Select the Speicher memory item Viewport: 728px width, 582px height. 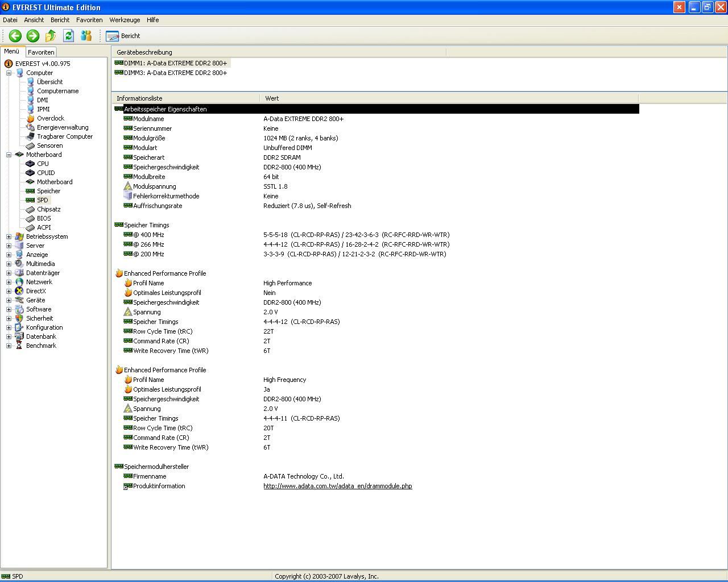48,191
